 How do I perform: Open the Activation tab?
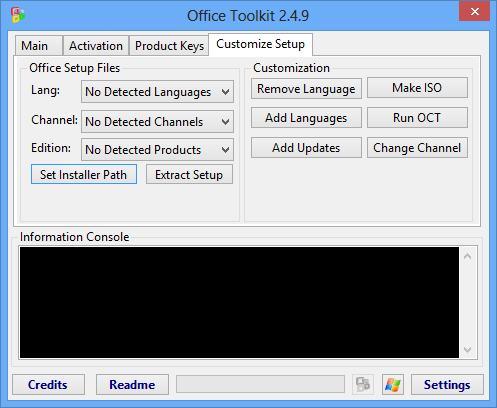[x=96, y=46]
